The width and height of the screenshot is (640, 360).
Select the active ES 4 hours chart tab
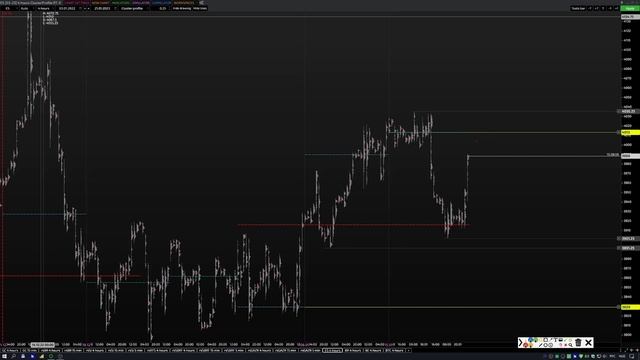pos(332,350)
